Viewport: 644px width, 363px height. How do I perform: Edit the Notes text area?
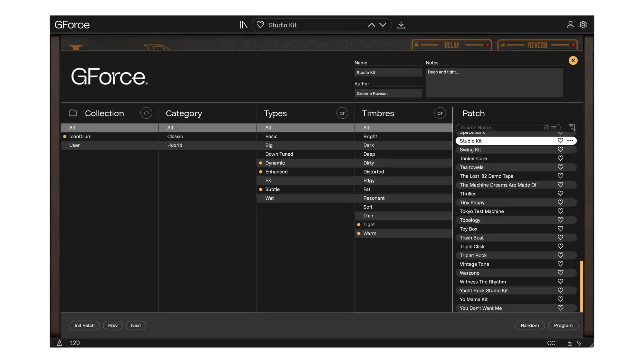pyautogui.click(x=494, y=83)
